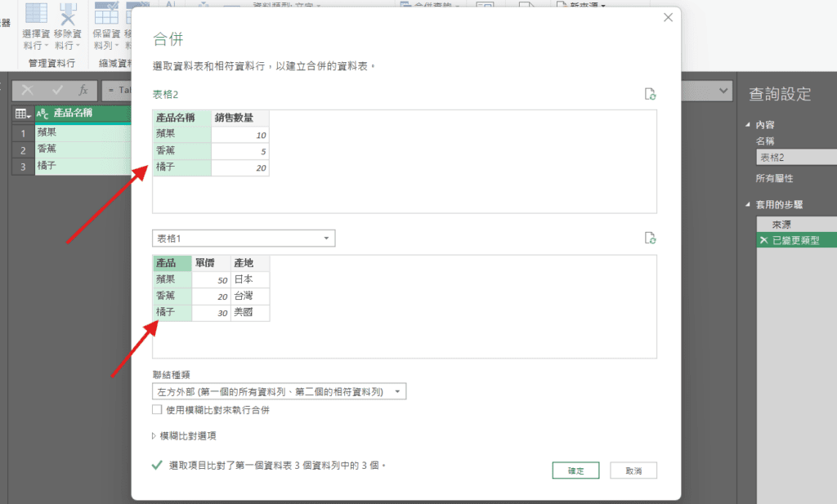
Task: Enable the 使用模糊比對來執行合併 checkbox
Action: pyautogui.click(x=157, y=410)
